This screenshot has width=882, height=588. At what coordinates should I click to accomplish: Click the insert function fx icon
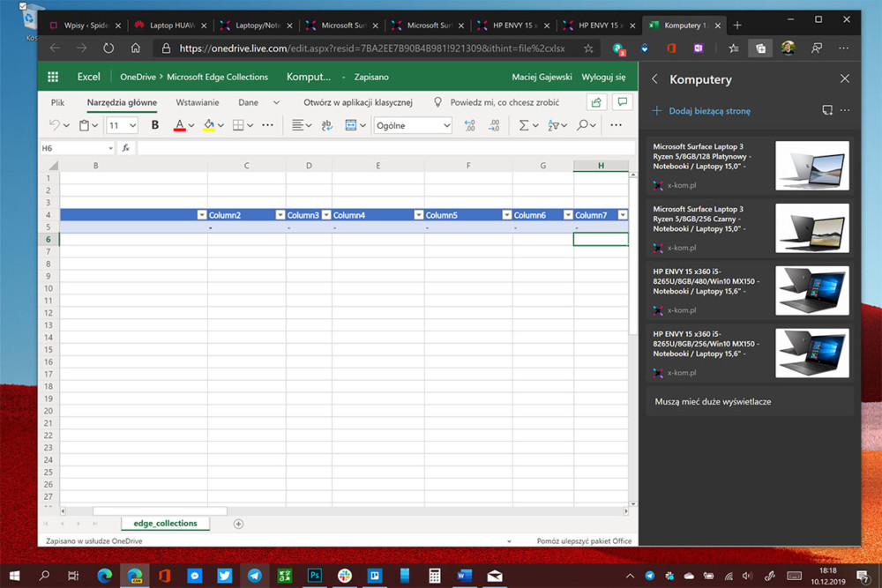[x=126, y=148]
